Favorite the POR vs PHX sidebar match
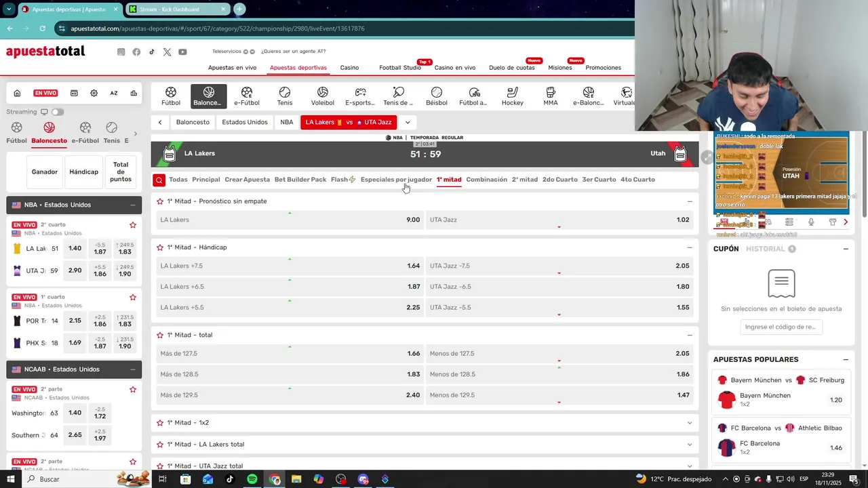The width and height of the screenshot is (868, 488). (x=133, y=298)
